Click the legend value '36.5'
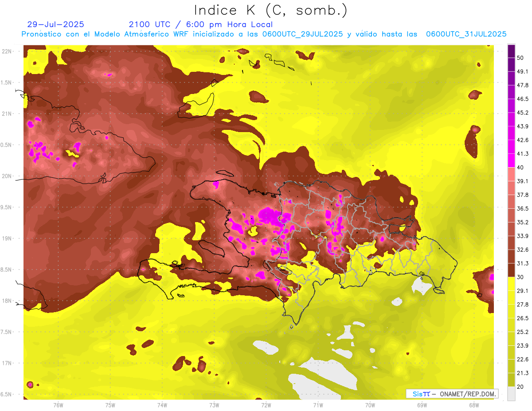 (522, 209)
